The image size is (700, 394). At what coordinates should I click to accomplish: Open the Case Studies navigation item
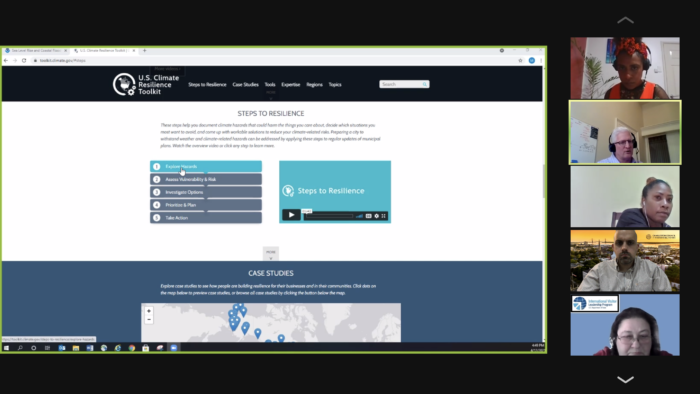click(245, 84)
